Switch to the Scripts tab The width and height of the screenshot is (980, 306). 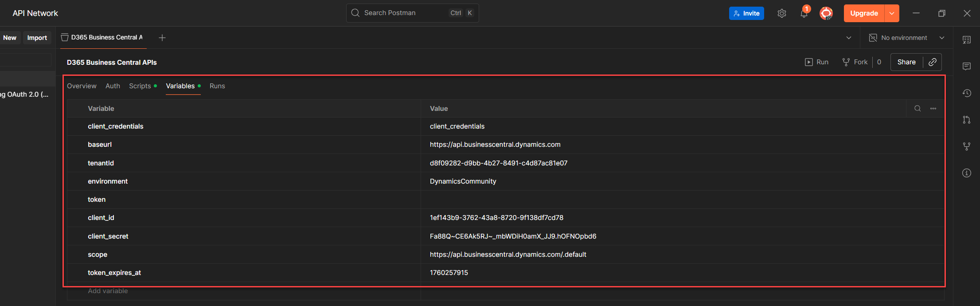[143, 86]
